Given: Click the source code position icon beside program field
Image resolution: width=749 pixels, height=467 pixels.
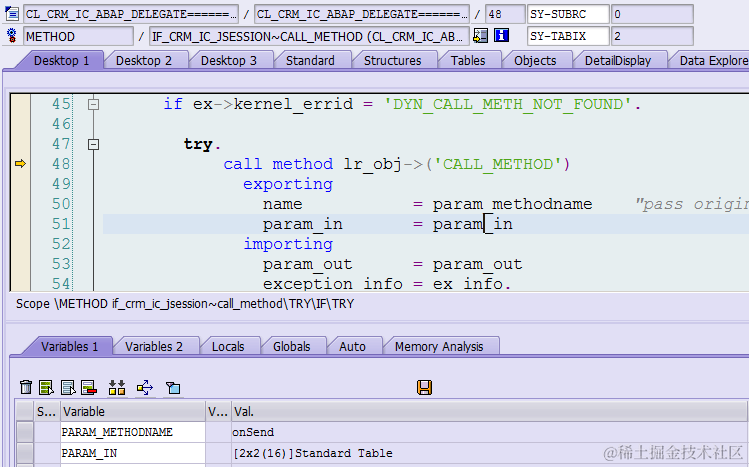Looking at the screenshot, I should coord(11,14).
